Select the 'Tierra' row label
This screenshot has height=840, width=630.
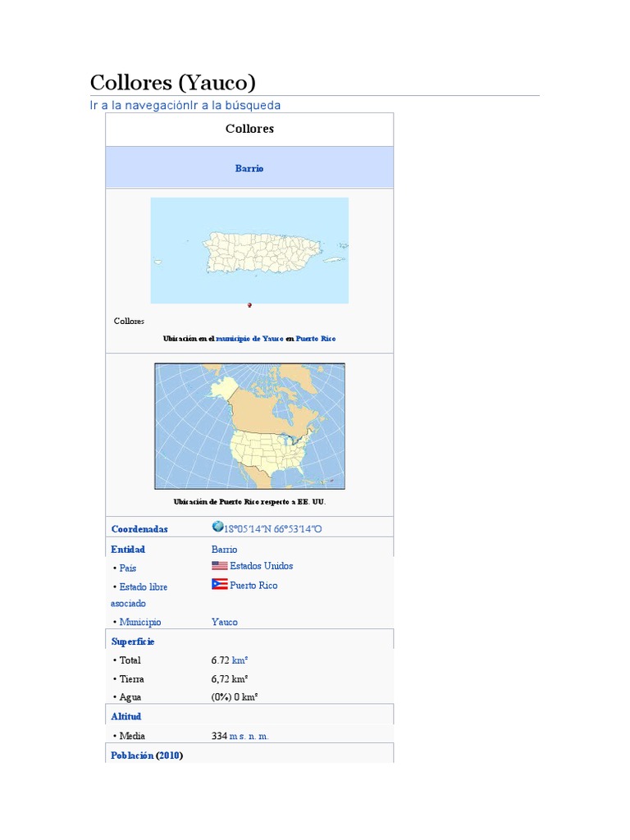point(131,679)
